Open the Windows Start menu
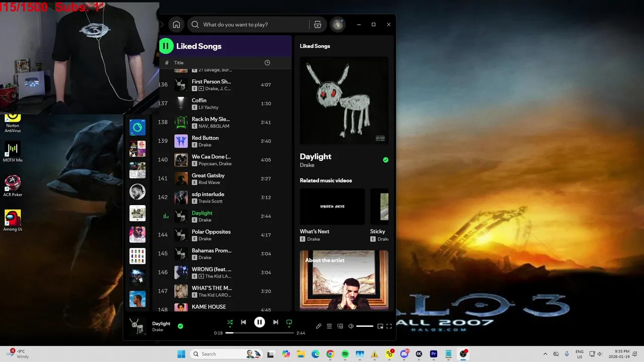 [x=181, y=354]
